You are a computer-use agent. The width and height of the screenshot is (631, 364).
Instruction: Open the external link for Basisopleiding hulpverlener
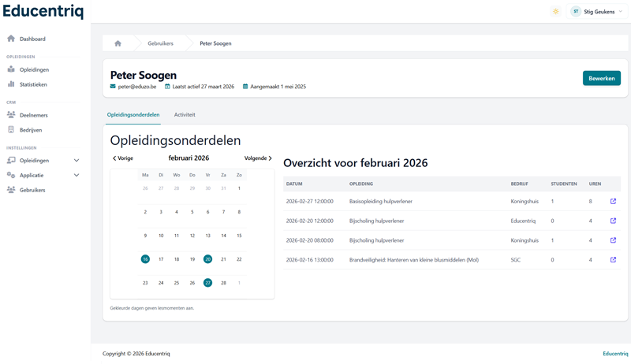[x=613, y=201]
